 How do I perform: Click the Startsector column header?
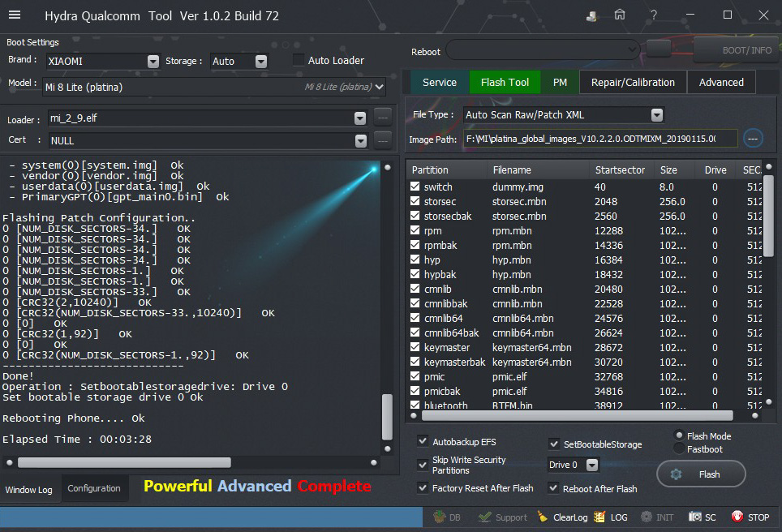click(620, 170)
